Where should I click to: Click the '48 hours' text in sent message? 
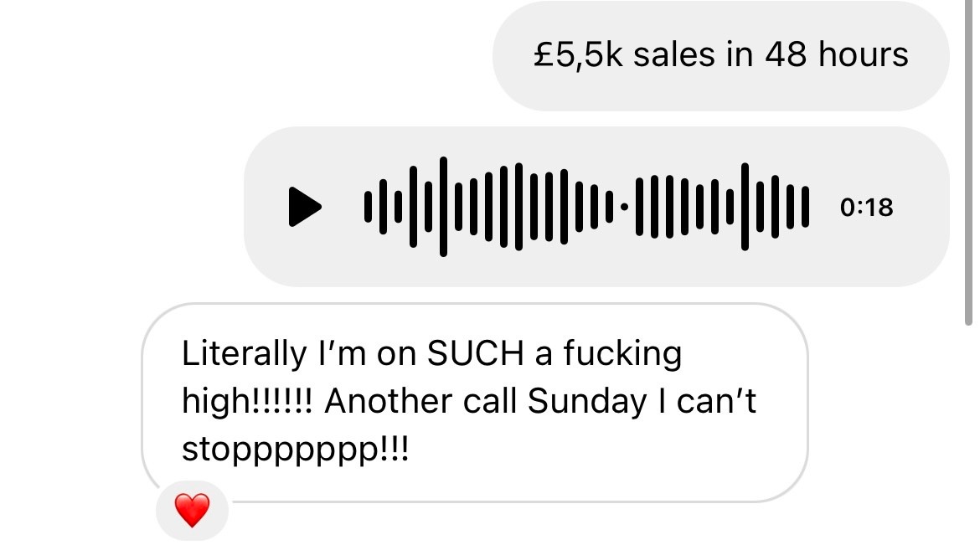click(x=836, y=56)
